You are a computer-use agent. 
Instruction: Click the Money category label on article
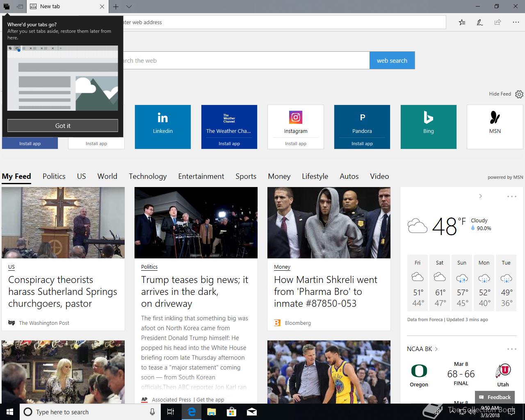tap(282, 267)
